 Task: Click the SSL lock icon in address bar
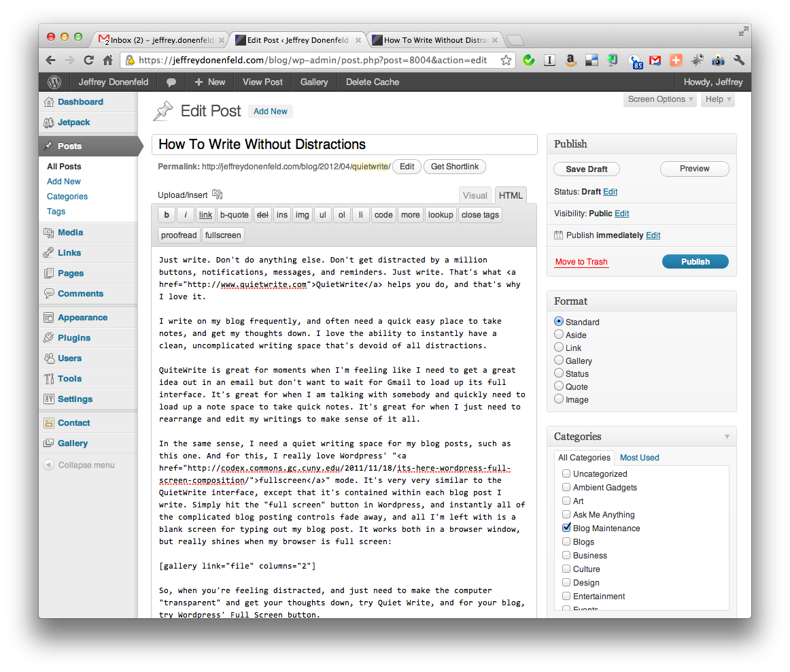pos(130,61)
